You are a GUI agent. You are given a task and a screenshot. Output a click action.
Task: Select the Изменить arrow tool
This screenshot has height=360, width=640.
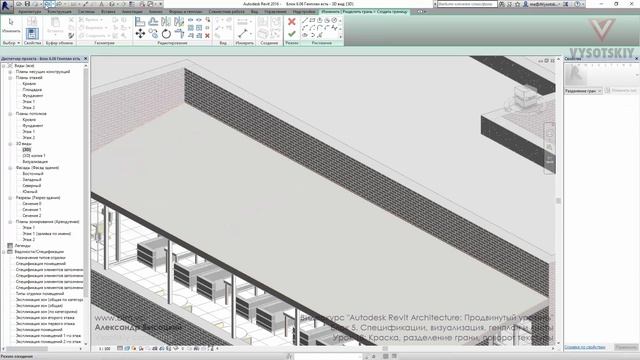[x=11, y=24]
